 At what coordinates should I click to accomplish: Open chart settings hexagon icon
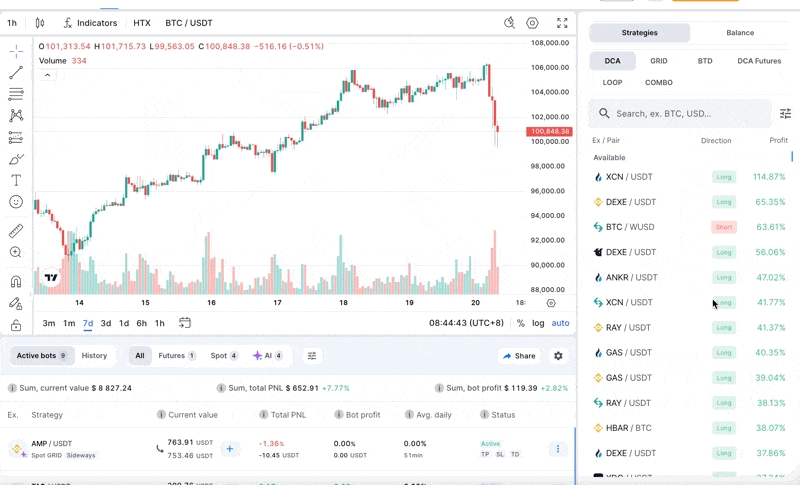532,23
